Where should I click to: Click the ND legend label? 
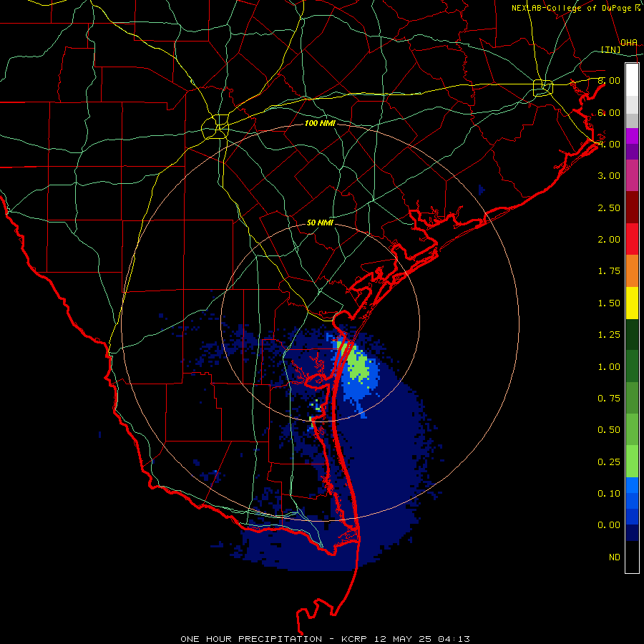point(615,557)
